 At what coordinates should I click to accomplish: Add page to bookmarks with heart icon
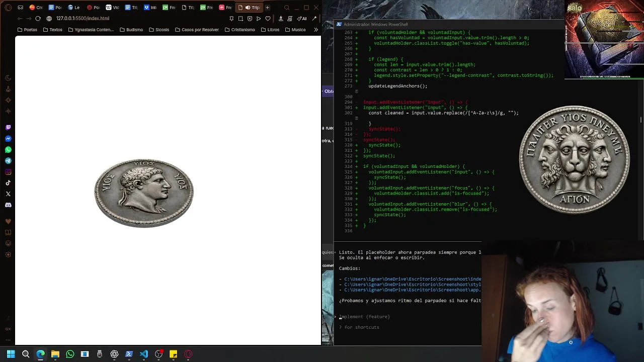(268, 19)
